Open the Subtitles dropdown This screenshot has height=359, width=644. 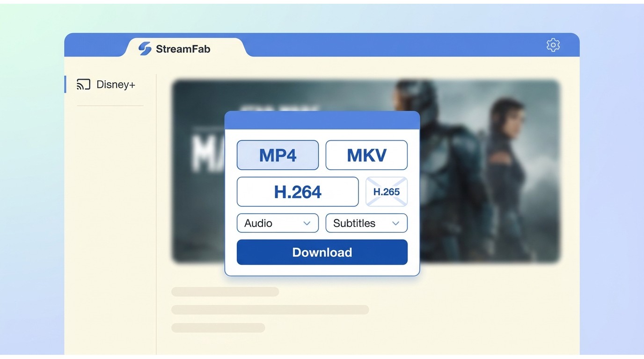pos(366,223)
